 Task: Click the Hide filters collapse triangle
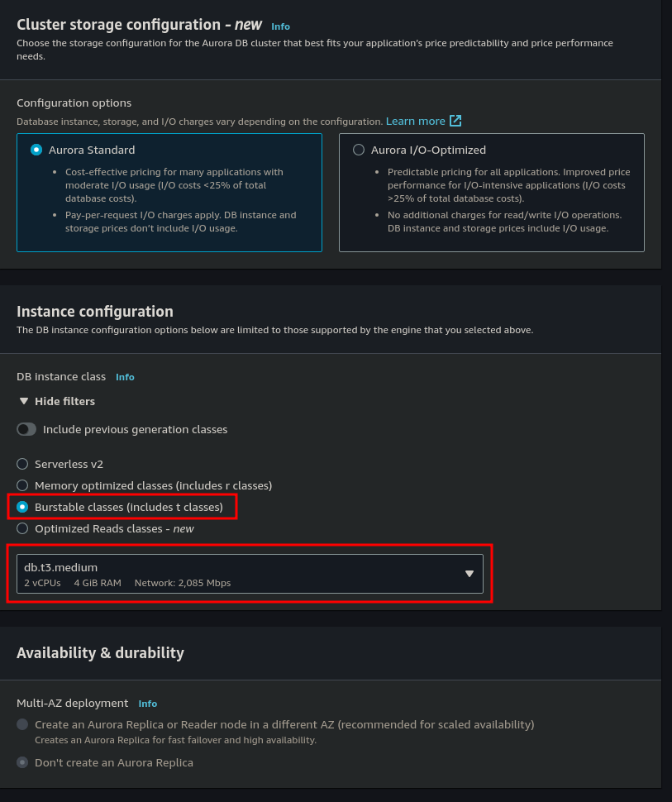click(x=24, y=401)
